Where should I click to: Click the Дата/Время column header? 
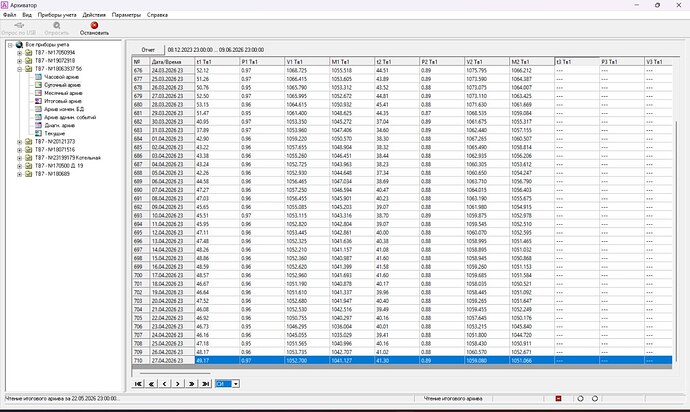tap(172, 62)
